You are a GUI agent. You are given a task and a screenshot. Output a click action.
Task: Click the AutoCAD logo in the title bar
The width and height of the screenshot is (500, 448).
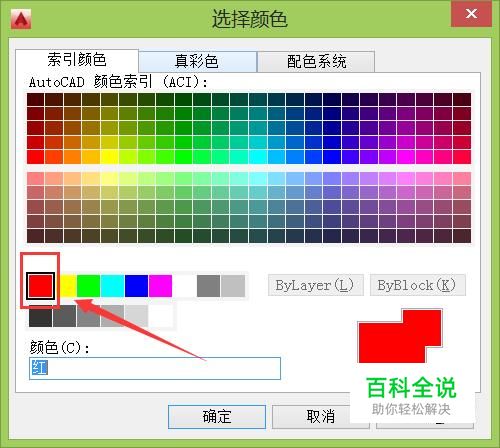click(21, 19)
